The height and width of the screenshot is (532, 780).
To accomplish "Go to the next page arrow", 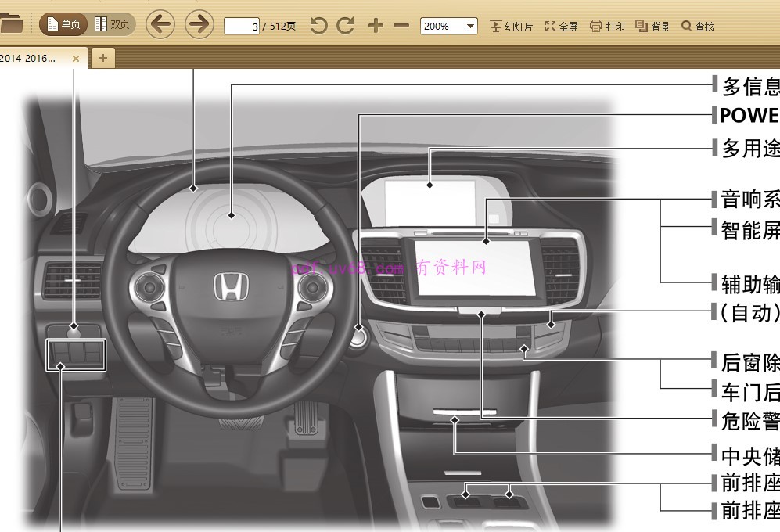I will (199, 25).
